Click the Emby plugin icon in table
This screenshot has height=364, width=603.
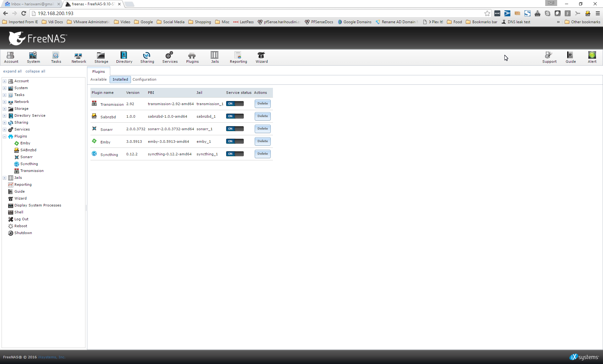[94, 141]
